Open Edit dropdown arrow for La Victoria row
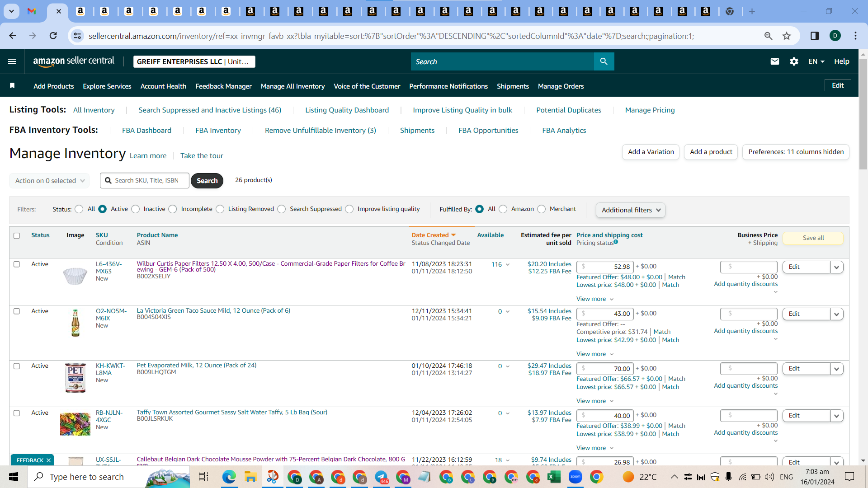Viewport: 868px width, 488px height. (x=837, y=314)
